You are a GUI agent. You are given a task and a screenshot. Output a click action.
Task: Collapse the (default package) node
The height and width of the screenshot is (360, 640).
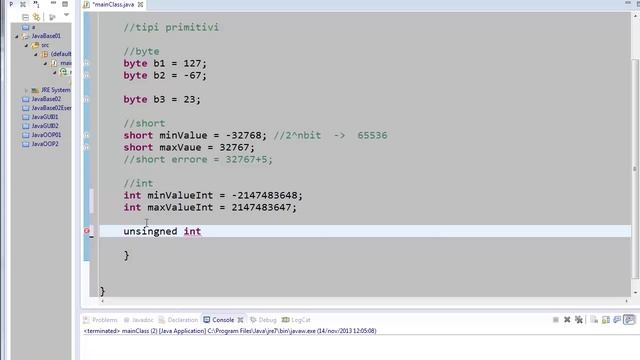click(36, 54)
